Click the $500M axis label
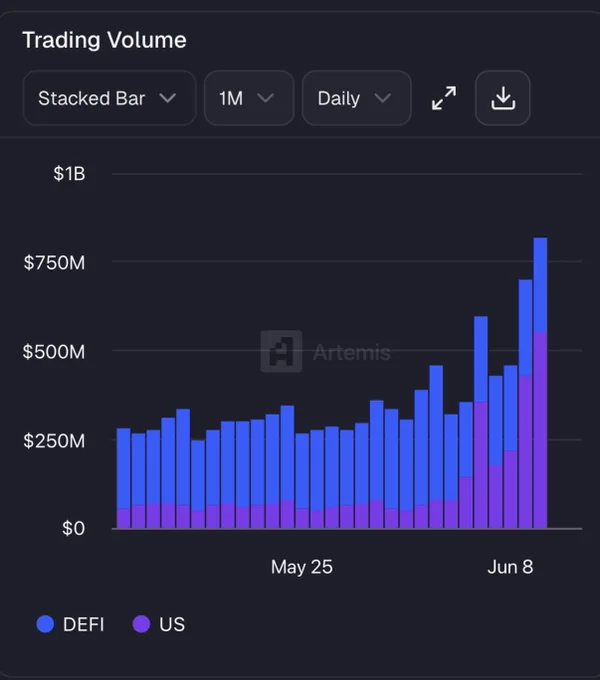The width and height of the screenshot is (600, 680). pos(54,352)
